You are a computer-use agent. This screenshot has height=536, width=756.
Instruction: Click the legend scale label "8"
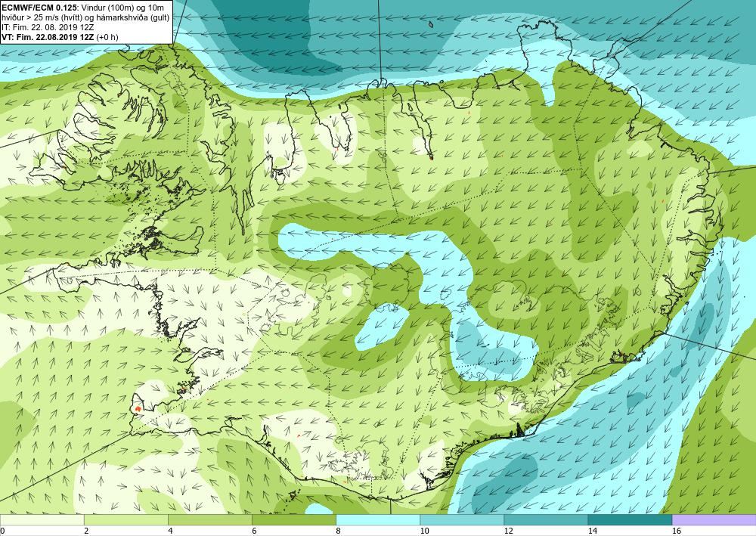[x=338, y=531]
